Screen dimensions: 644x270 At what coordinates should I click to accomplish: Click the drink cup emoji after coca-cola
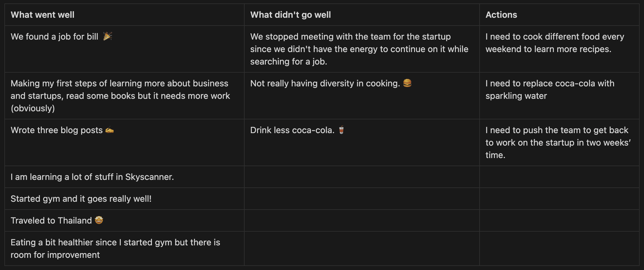point(341,130)
